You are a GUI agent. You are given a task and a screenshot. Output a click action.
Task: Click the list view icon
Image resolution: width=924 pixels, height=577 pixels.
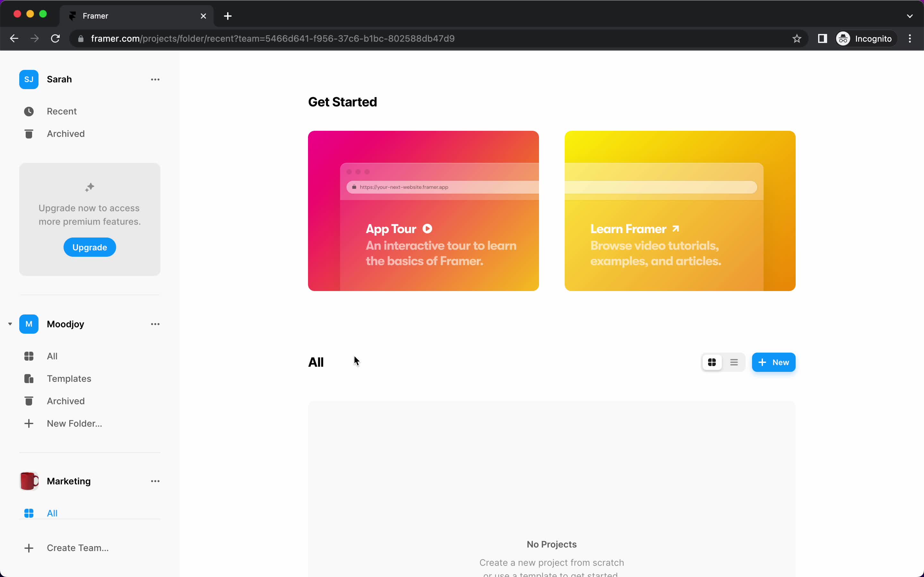(734, 362)
